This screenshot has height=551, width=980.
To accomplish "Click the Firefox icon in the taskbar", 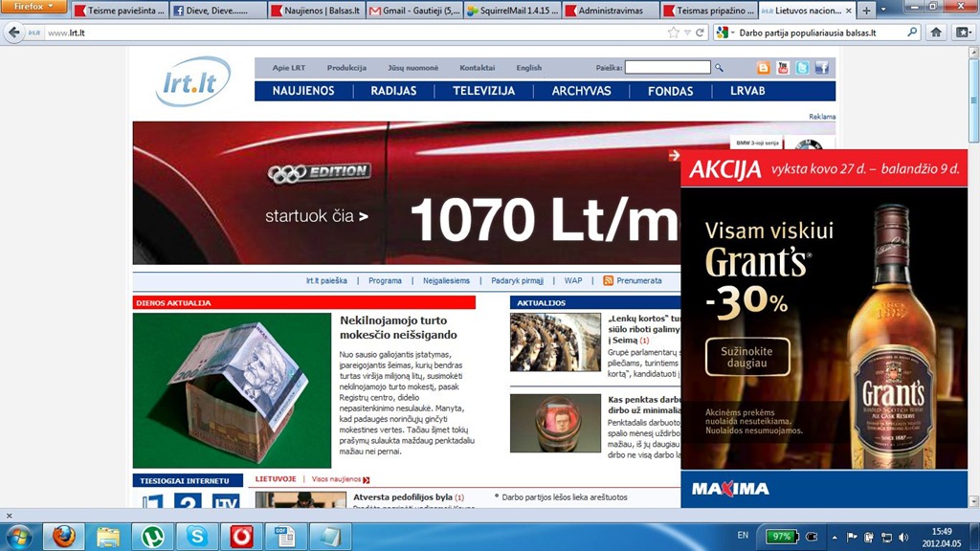I will (64, 537).
